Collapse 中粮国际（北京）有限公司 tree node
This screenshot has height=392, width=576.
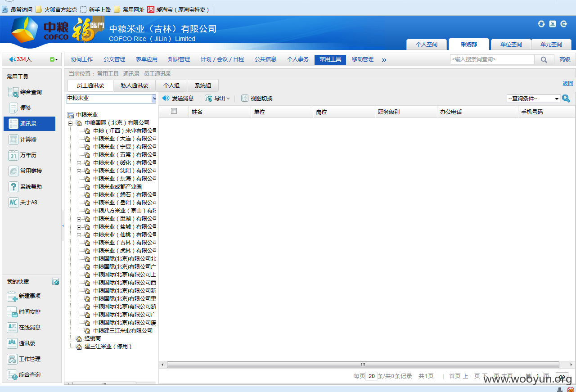(x=70, y=123)
